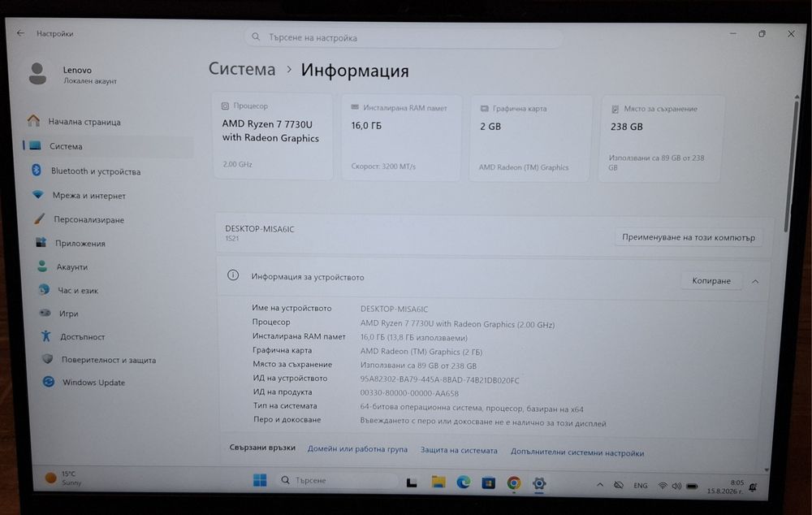This screenshot has width=812, height=515.
Task: Click the Lenovo account avatar icon
Action: (37, 74)
